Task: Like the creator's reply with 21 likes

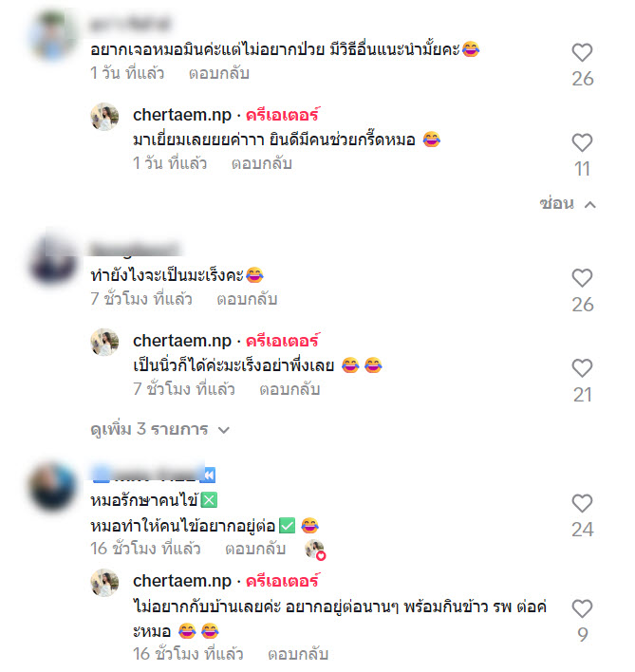Action: point(582,368)
